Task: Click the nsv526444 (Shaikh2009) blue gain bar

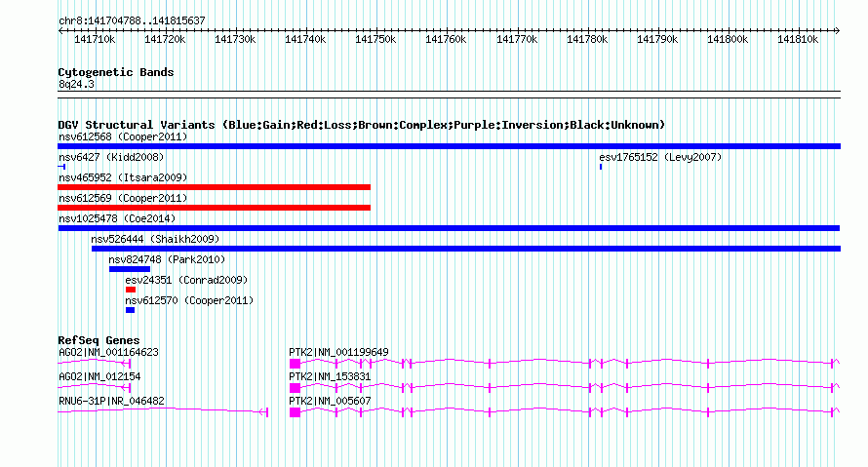Action: [x=466, y=249]
